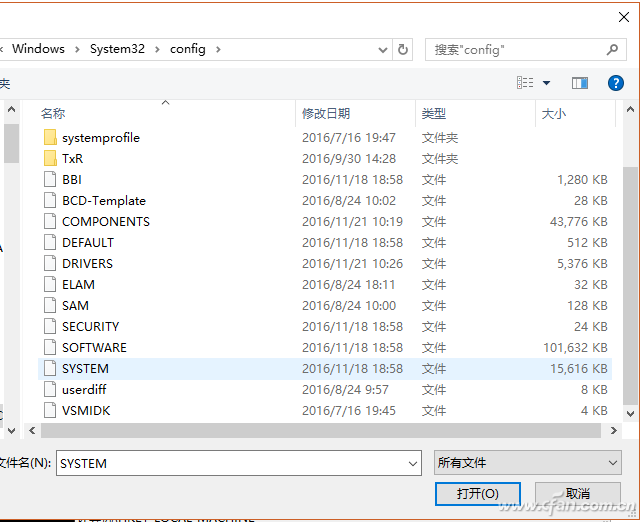The width and height of the screenshot is (642, 522).
Task: Select the BCD-Template file icon
Action: [x=50, y=201]
